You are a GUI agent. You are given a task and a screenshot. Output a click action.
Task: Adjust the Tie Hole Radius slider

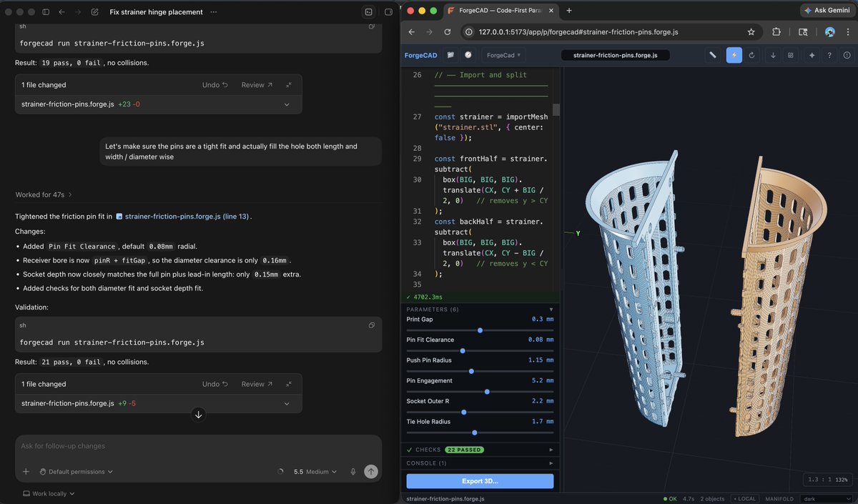(x=480, y=433)
